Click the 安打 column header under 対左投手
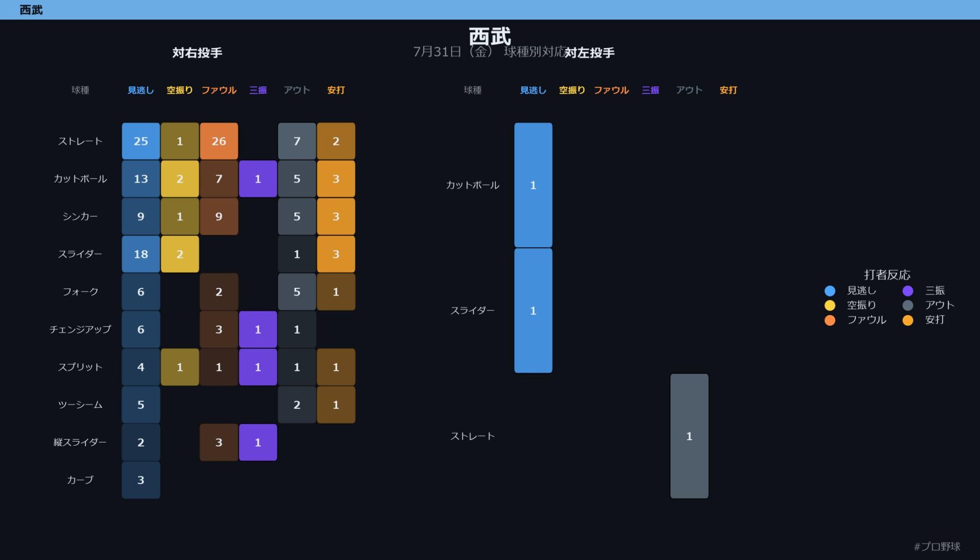The width and height of the screenshot is (980, 560). (728, 90)
